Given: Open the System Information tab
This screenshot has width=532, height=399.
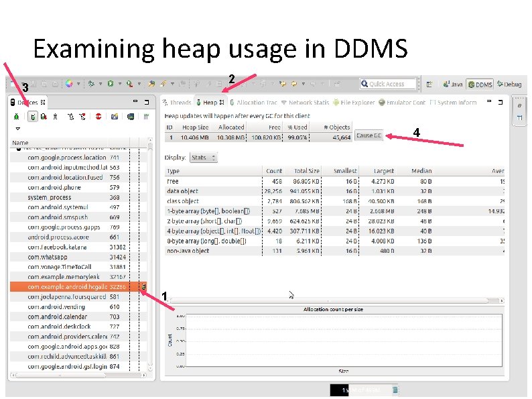Looking at the screenshot, I should (453, 102).
